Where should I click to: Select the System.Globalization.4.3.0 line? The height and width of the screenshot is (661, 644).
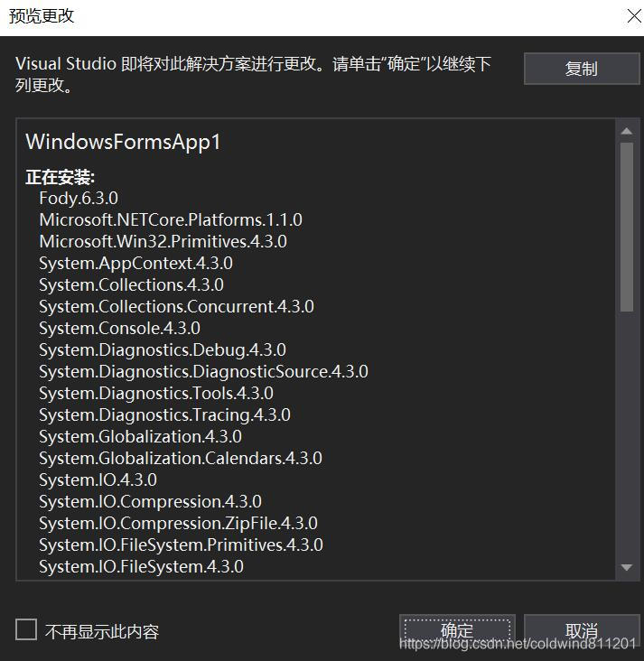[x=140, y=437]
